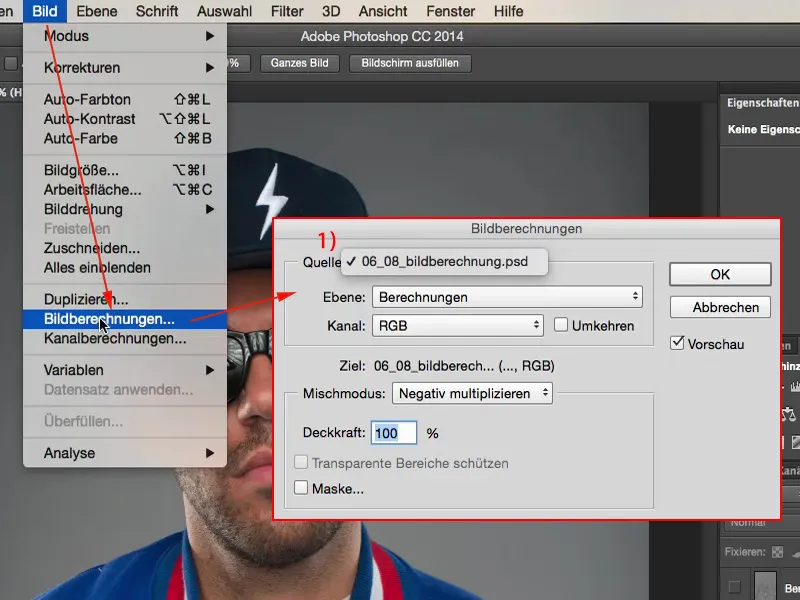Select Kanalberechnungen... menu entry
800x600 pixels.
125,338
